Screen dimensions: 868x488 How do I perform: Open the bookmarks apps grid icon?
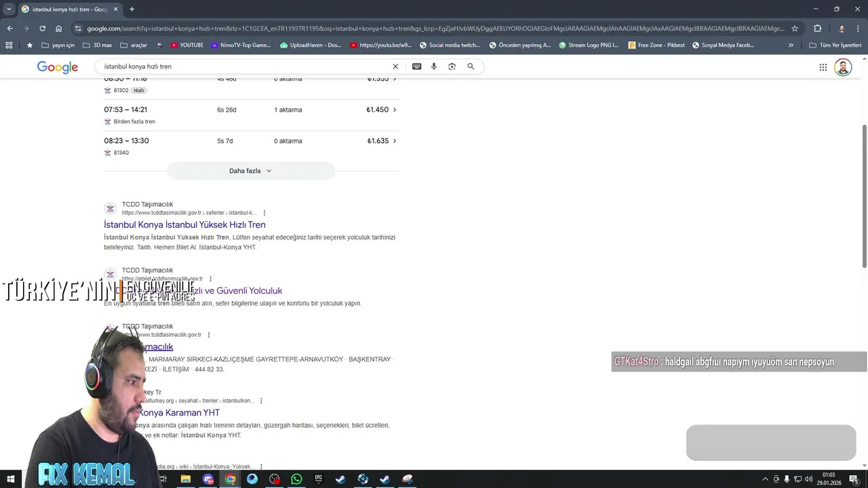(x=9, y=45)
